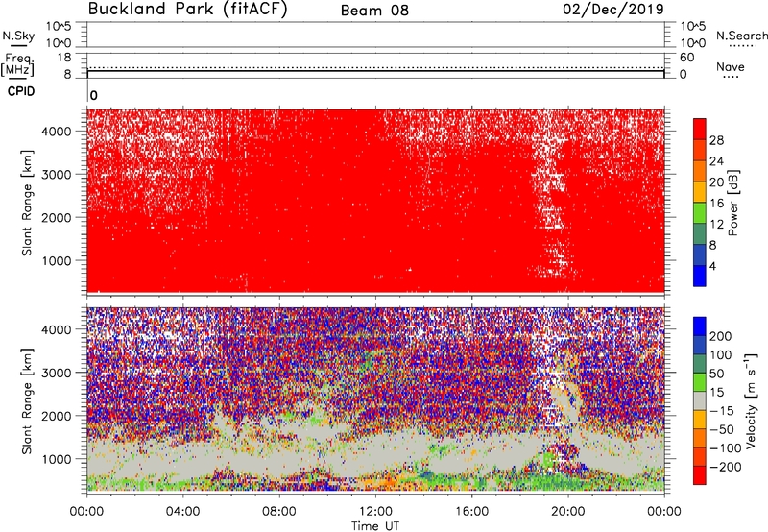Select the N.Sky legend label
Screen dimensions: 768x532
18,36
